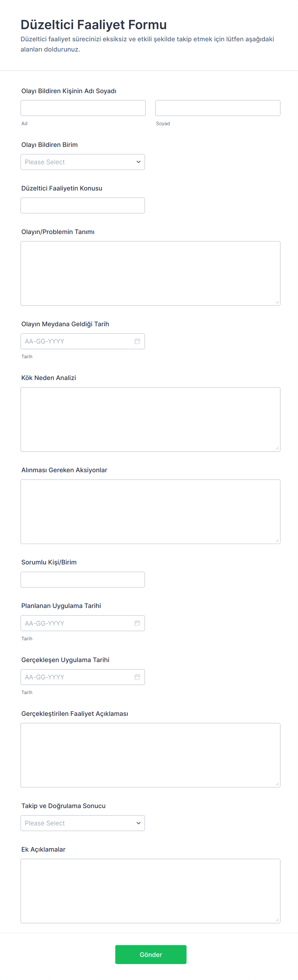298x980 pixels.
Task: Click into Alınması Gereken Aksiyonlar text area
Action: [x=150, y=512]
